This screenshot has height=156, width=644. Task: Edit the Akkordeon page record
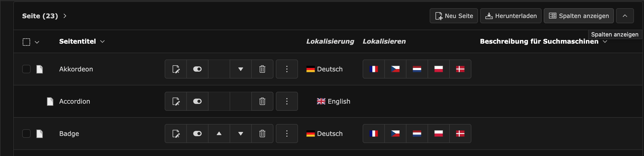(x=176, y=69)
